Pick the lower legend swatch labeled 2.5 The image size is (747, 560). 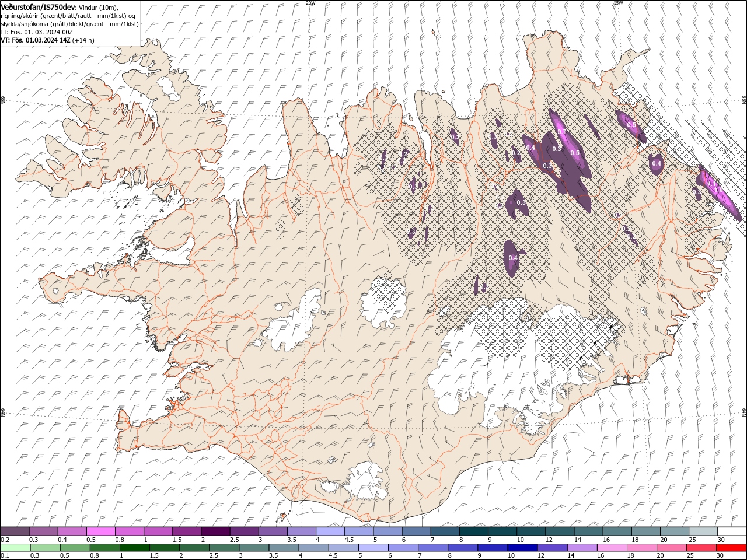click(x=224, y=548)
